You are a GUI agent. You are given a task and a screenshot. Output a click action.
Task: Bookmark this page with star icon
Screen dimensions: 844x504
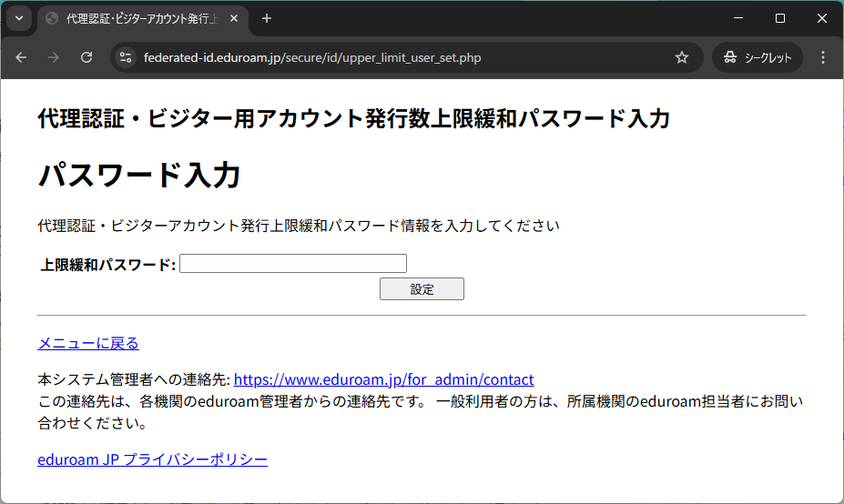682,57
